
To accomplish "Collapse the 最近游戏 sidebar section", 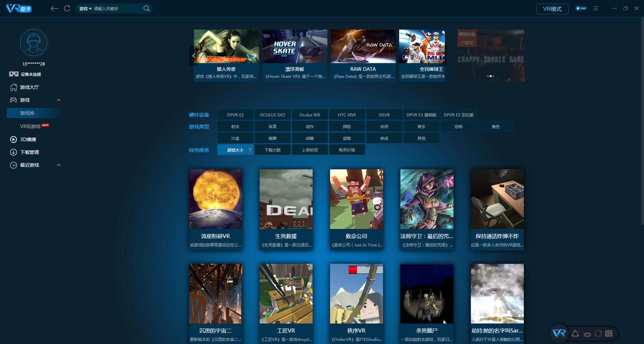I will [x=58, y=165].
